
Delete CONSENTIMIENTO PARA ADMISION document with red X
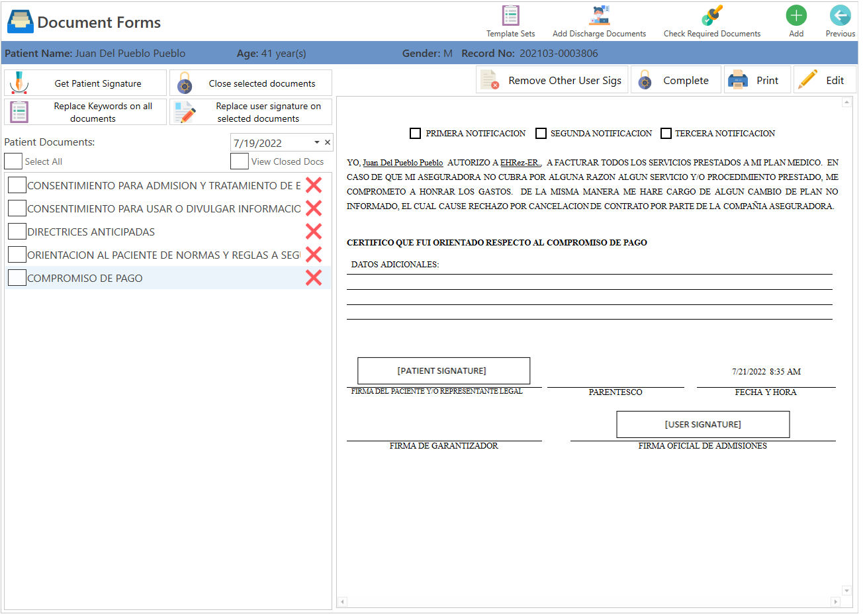click(314, 185)
